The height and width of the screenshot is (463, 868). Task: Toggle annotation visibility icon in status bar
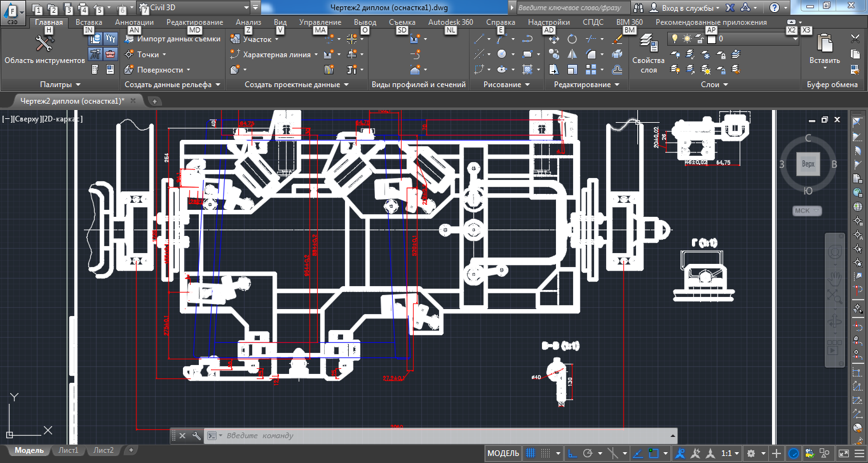pyautogui.click(x=681, y=453)
